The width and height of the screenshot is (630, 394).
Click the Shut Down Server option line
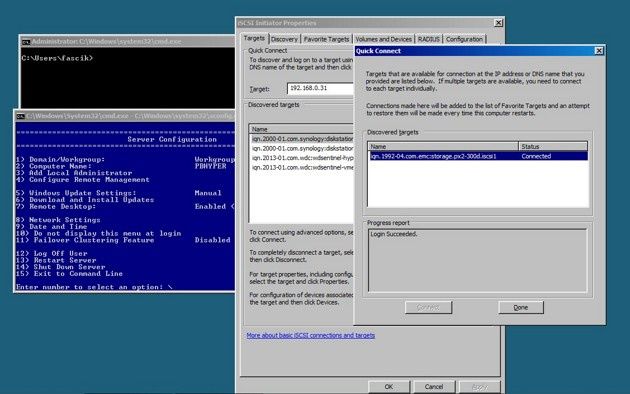point(61,267)
